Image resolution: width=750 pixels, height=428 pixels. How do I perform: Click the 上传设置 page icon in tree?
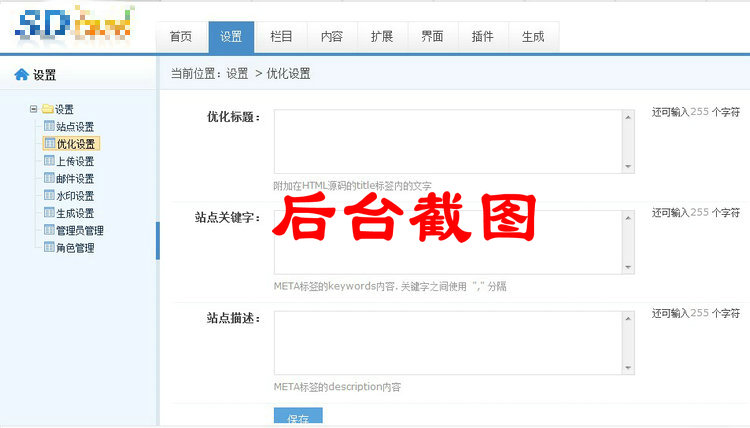point(49,161)
